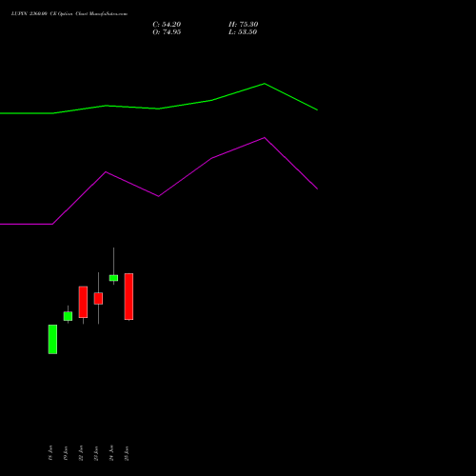Click the low value L: 53.50
This screenshot has width=476, height=476.
coord(243,32)
